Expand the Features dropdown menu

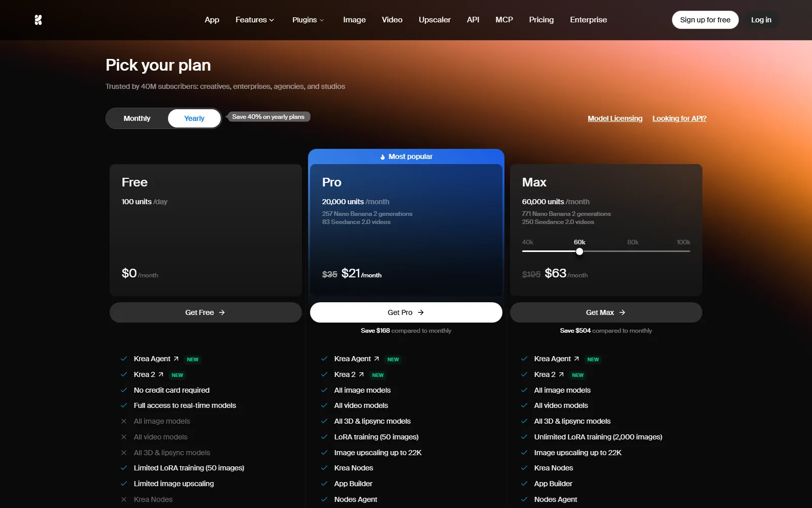pyautogui.click(x=255, y=20)
